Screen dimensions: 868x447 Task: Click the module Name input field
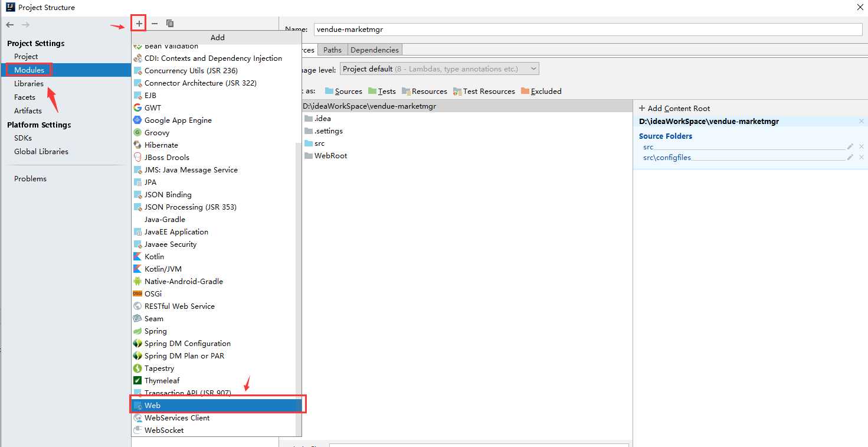[588, 29]
